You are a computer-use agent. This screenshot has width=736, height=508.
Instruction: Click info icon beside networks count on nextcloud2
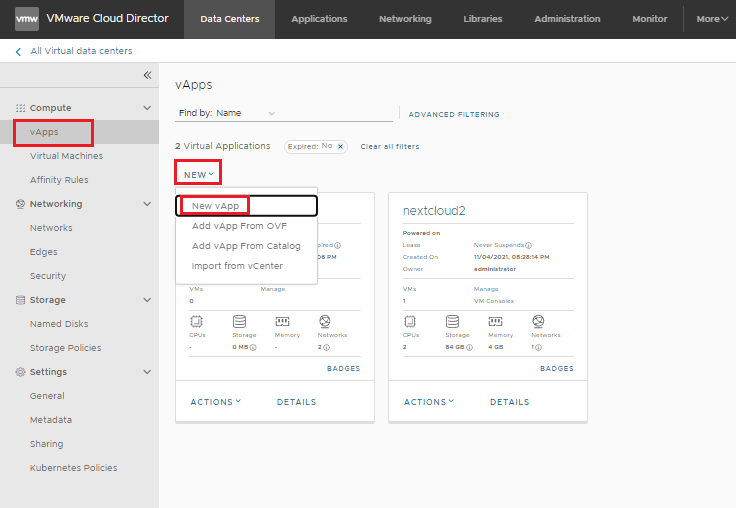(x=538, y=347)
